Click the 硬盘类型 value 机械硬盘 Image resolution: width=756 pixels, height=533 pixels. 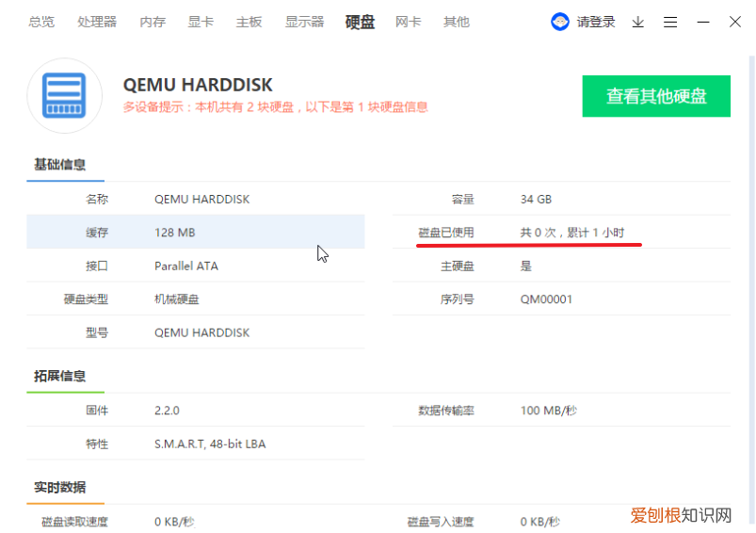[176, 299]
